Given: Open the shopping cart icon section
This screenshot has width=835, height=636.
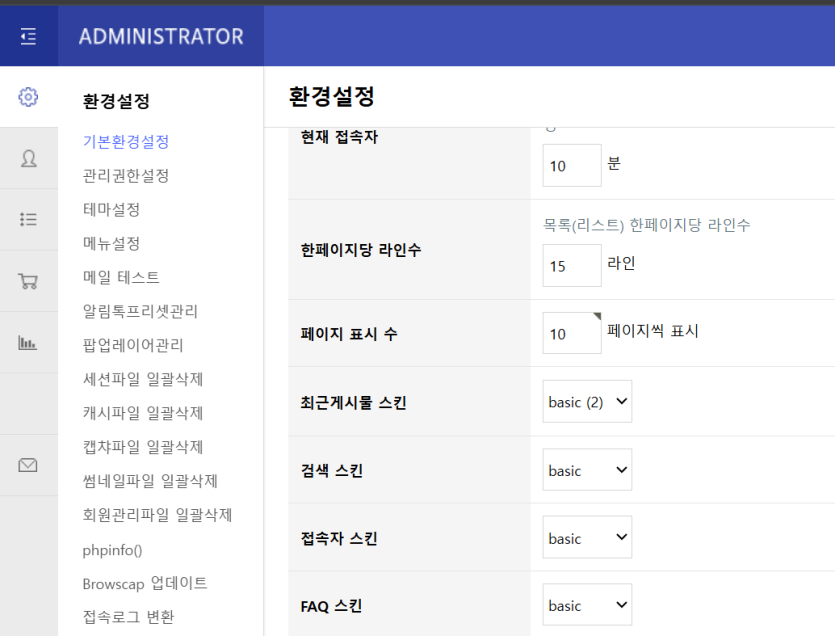Looking at the screenshot, I should point(28,281).
